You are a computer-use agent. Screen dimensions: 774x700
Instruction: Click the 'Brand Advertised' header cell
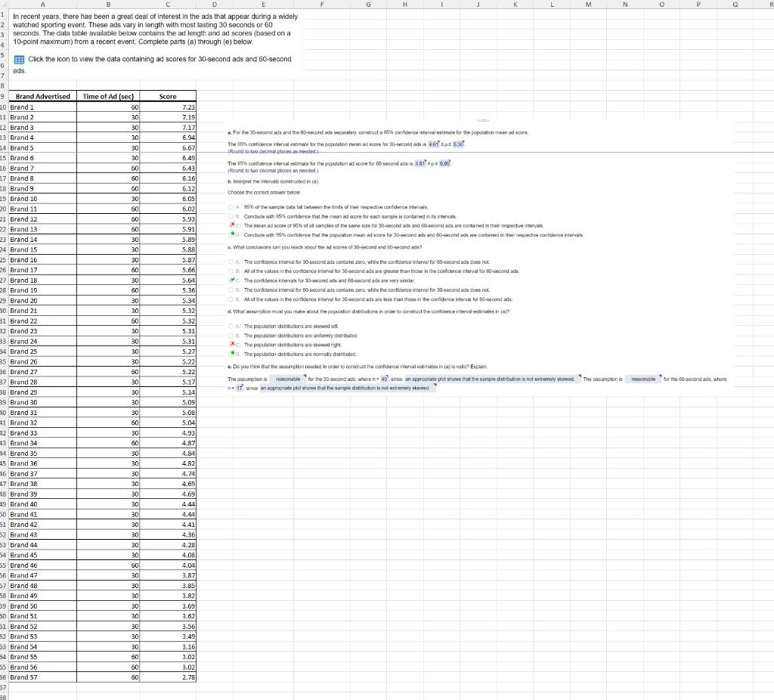43,96
